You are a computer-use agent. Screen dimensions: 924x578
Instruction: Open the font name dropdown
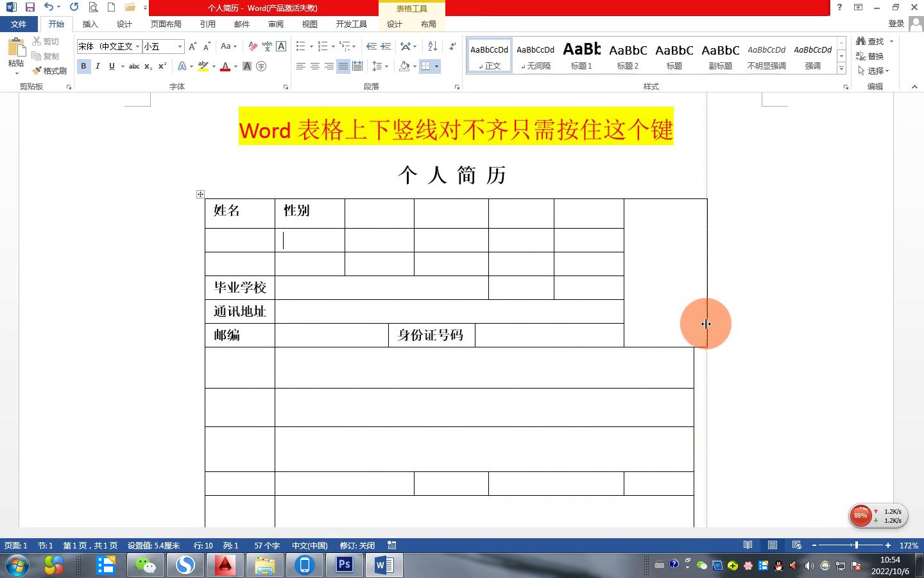click(137, 46)
